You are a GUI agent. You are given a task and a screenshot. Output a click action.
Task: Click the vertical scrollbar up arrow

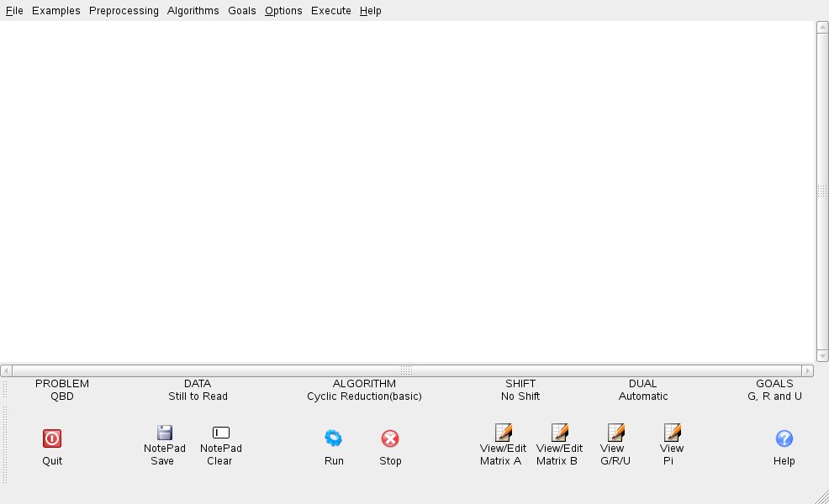(822, 27)
